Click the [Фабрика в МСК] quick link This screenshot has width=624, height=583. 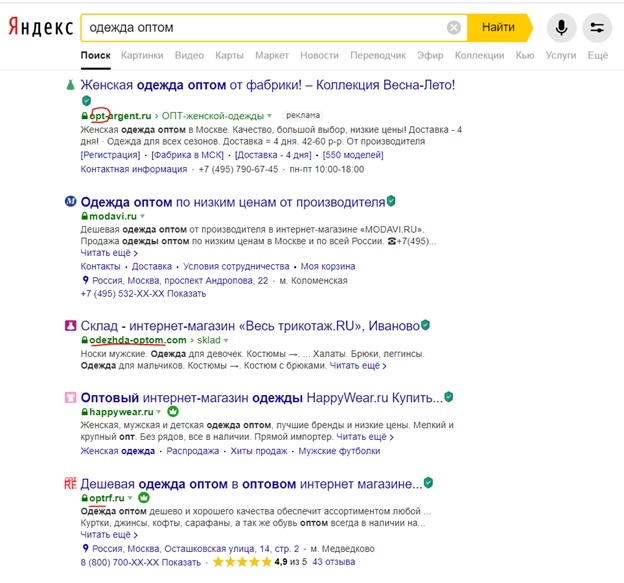click(x=187, y=155)
